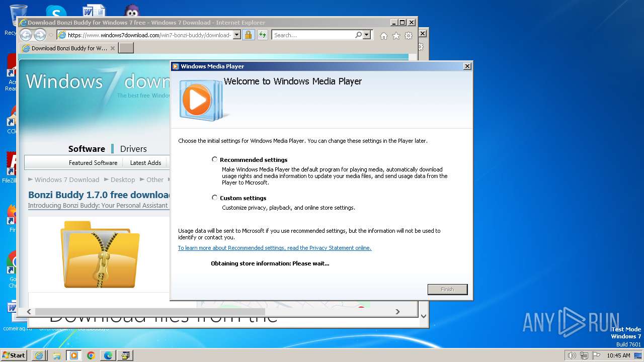Open the FileZilla desktop shortcut
Image resolution: width=644 pixels, height=362 pixels.
pos(11,167)
